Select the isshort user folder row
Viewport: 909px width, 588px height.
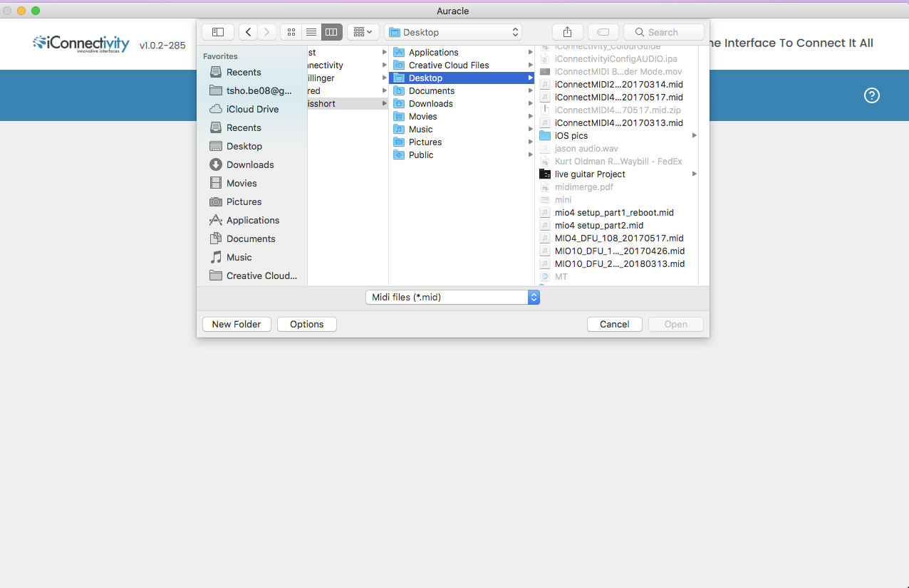pos(348,103)
